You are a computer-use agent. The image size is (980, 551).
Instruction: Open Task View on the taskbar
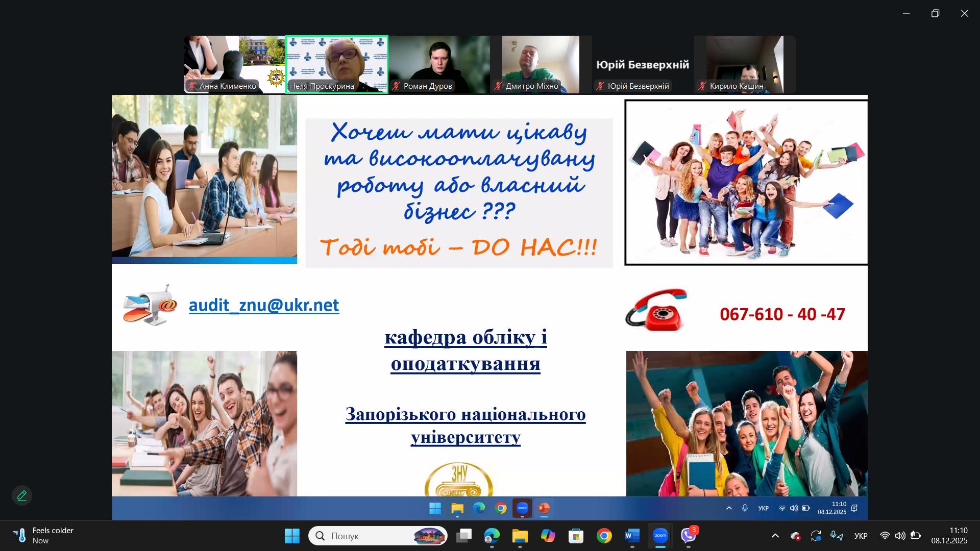click(x=464, y=536)
